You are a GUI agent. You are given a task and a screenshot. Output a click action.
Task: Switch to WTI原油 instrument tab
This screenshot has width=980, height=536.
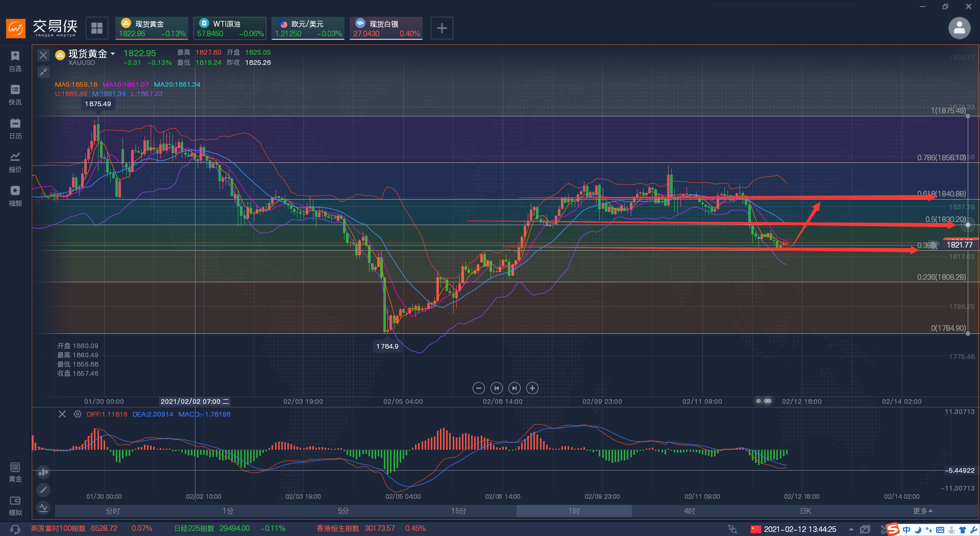[230, 28]
